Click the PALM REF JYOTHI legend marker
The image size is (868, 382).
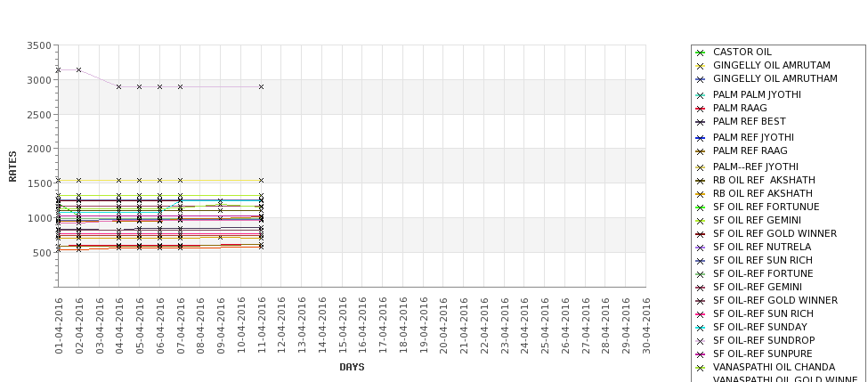tap(700, 138)
